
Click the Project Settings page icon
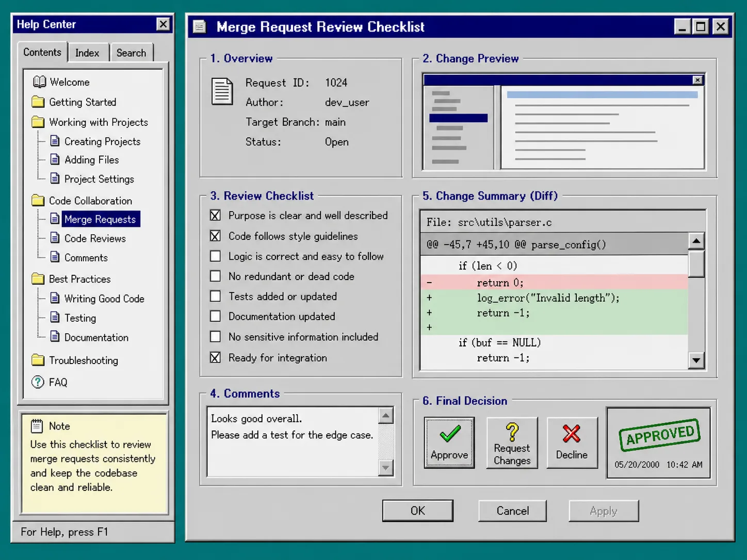pos(55,178)
